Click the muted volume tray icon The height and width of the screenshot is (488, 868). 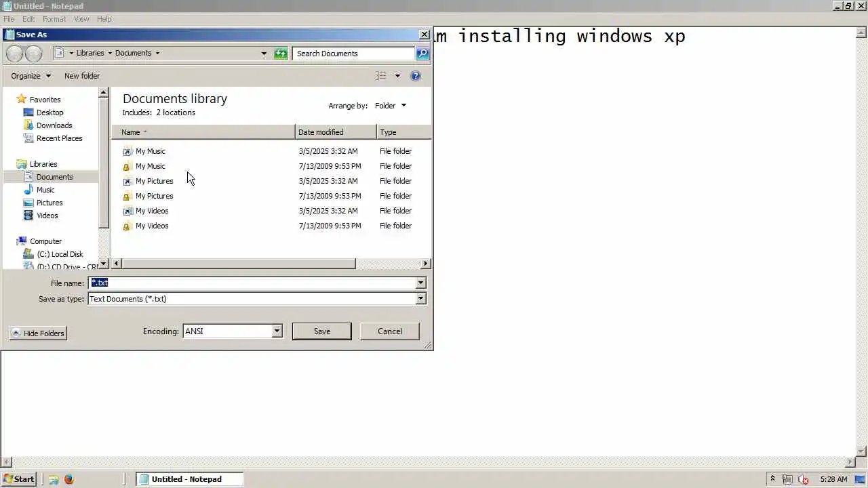(804, 479)
